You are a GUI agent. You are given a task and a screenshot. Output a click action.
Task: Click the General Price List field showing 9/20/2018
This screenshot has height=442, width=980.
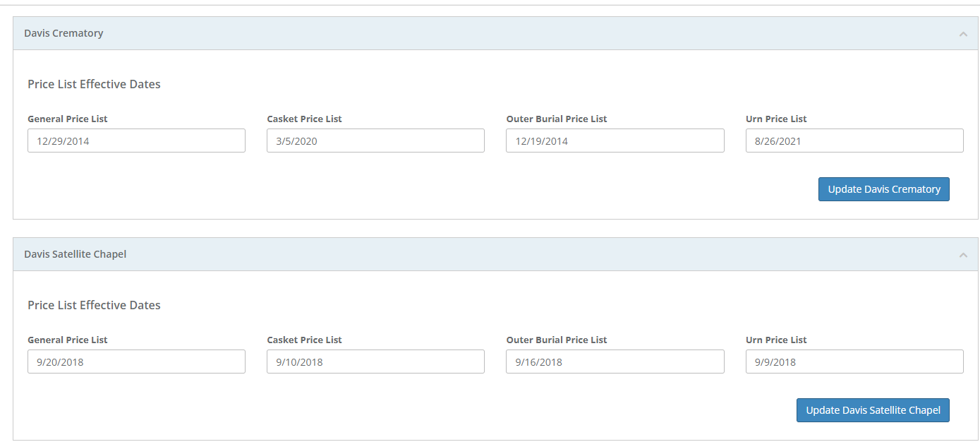point(136,361)
